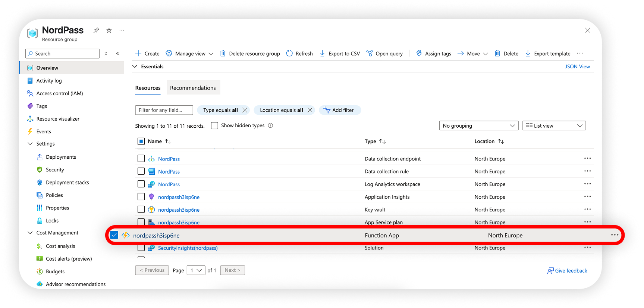Open more options for Data collection endpoint row
The width and height of the screenshot is (644, 308).
point(587,158)
